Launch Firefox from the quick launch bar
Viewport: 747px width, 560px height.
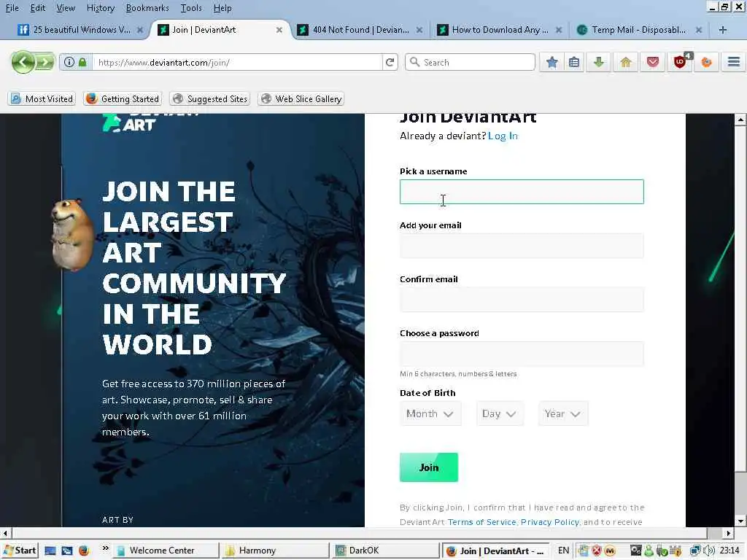[84, 551]
